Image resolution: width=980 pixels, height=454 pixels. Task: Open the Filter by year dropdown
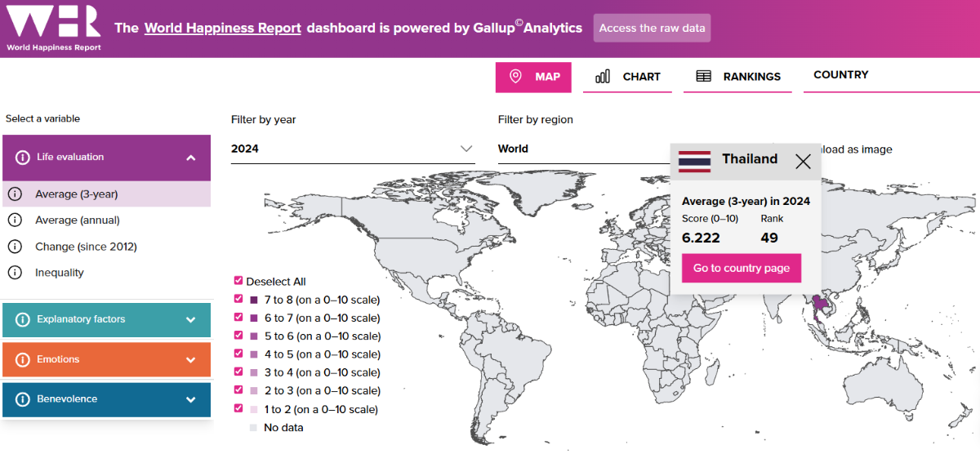352,149
